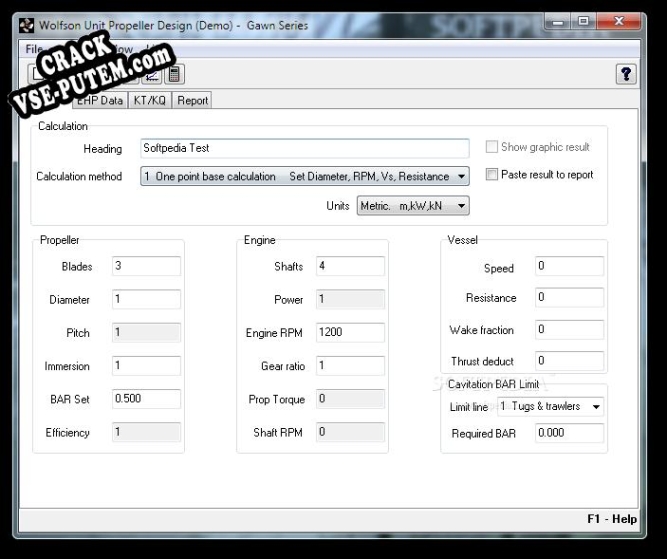Switch to the KT/KQ tab
The width and height of the screenshot is (667, 559).
tap(149, 101)
